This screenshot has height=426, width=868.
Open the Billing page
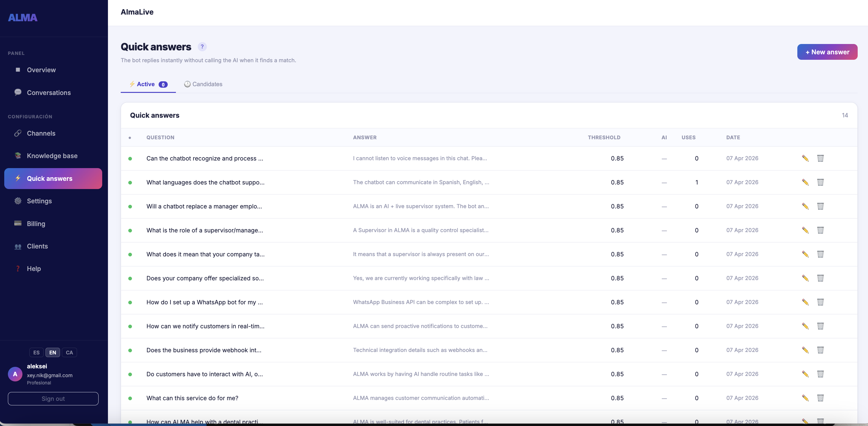tap(36, 224)
